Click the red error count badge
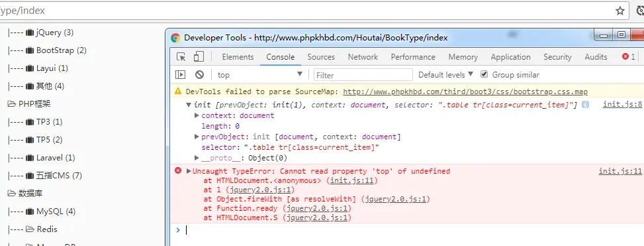The height and width of the screenshot is (246, 644). point(628,57)
